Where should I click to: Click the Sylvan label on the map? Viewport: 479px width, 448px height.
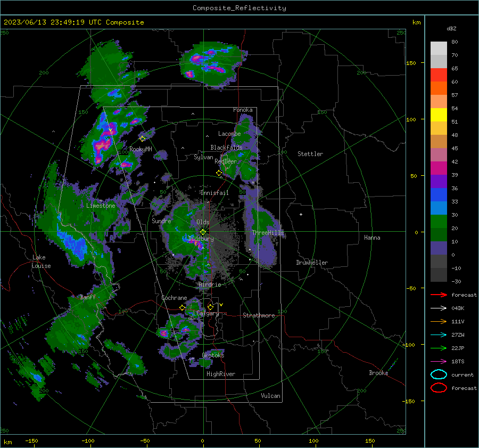coord(203,157)
